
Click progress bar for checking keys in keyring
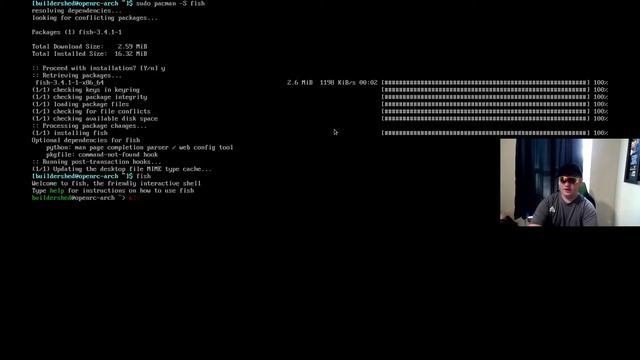486,90
